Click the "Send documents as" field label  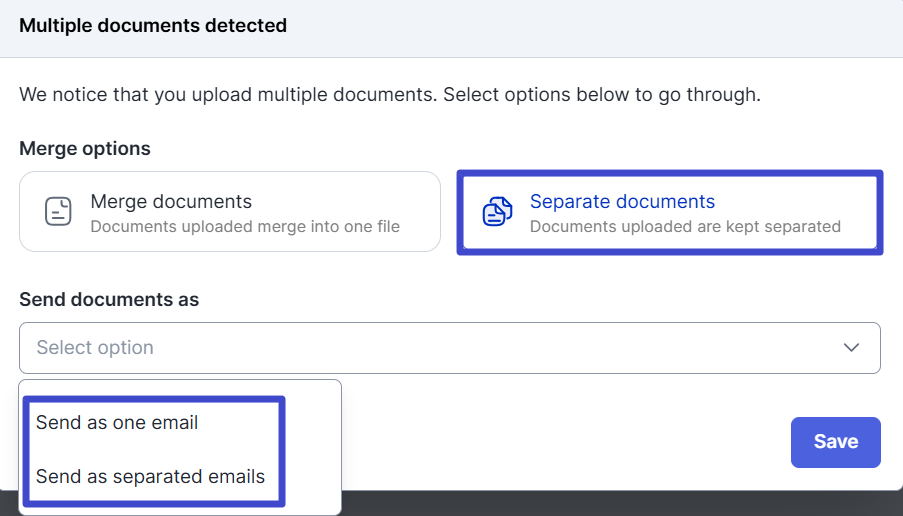pyautogui.click(x=109, y=300)
